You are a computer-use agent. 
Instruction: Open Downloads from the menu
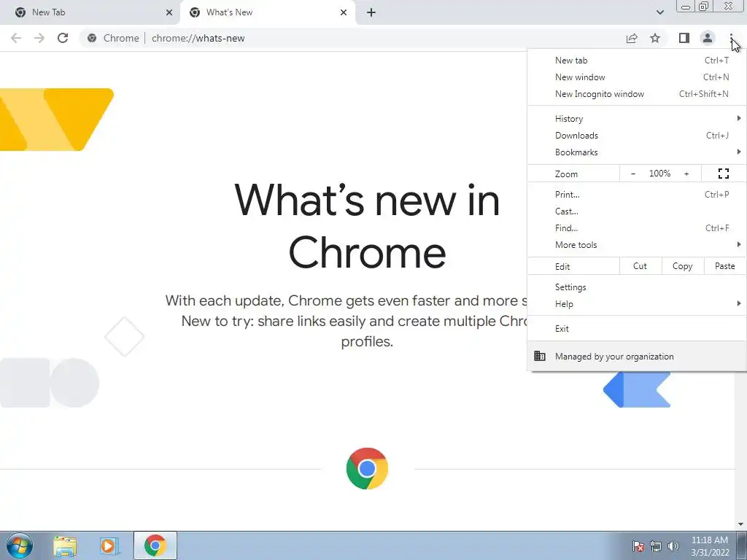click(637, 135)
